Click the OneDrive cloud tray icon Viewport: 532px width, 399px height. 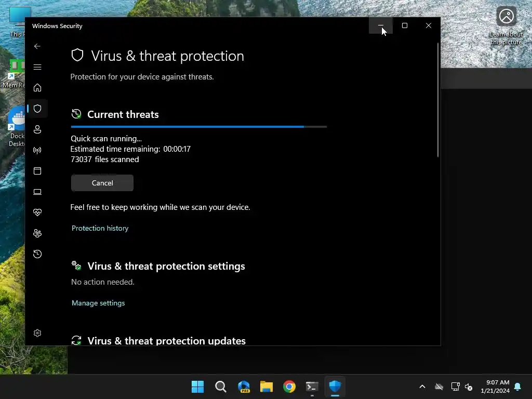point(439,387)
